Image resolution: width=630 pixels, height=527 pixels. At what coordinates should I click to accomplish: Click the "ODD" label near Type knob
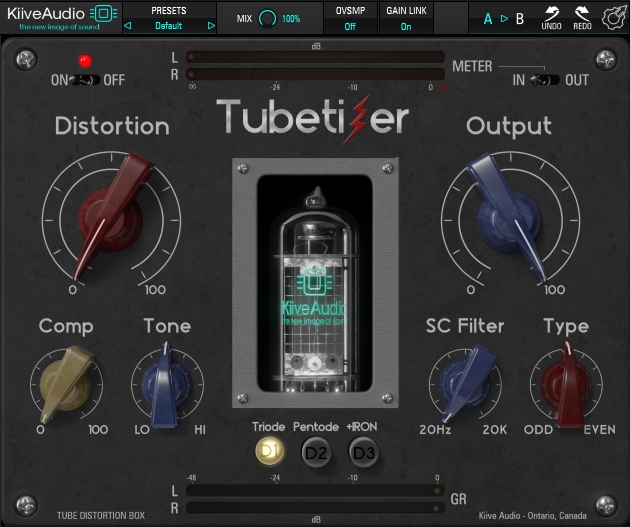tap(538, 430)
